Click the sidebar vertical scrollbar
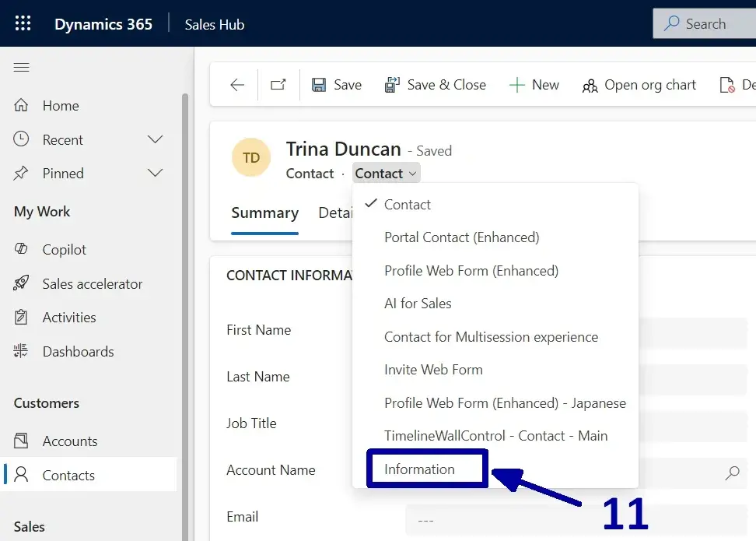Viewport: 756px width, 541px height. pos(184,316)
